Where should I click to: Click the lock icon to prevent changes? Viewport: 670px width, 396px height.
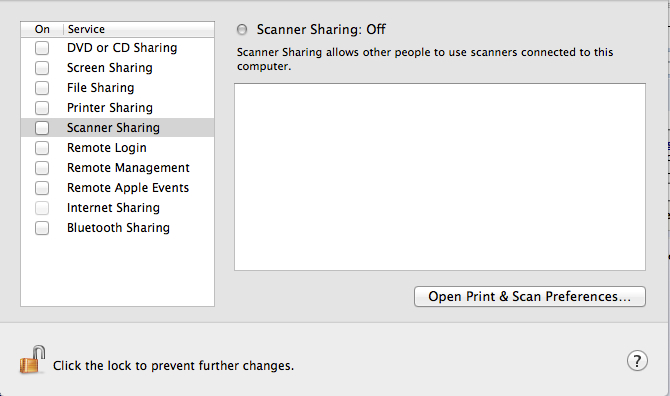pyautogui.click(x=32, y=359)
